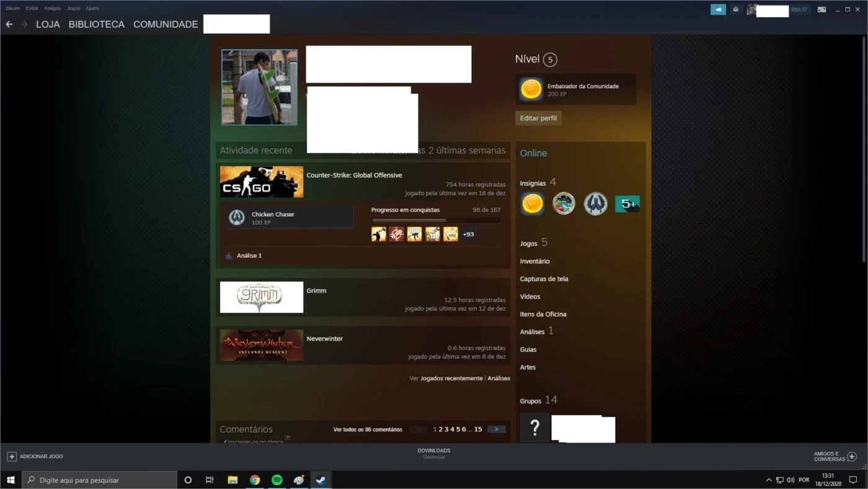This screenshot has width=868, height=489.
Task: Open the Windows notification center
Action: 853,480
